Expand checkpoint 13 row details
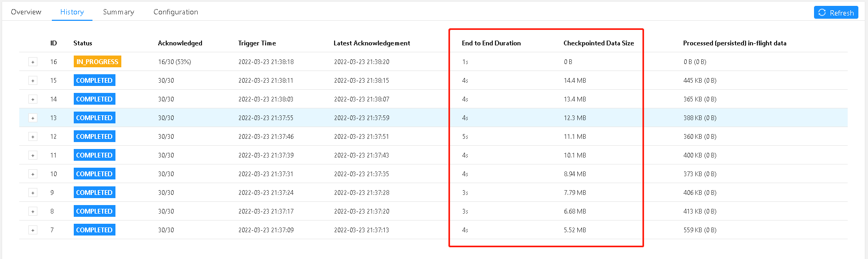 tap(33, 118)
